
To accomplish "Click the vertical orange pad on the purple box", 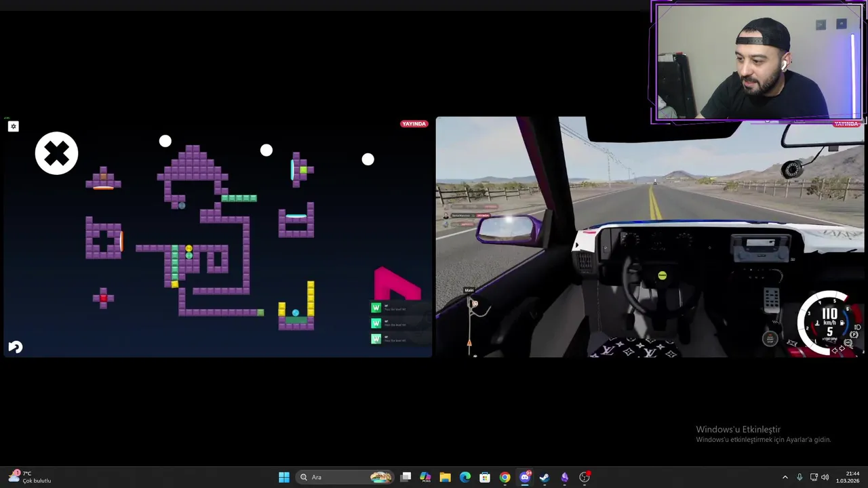I will [x=121, y=241].
